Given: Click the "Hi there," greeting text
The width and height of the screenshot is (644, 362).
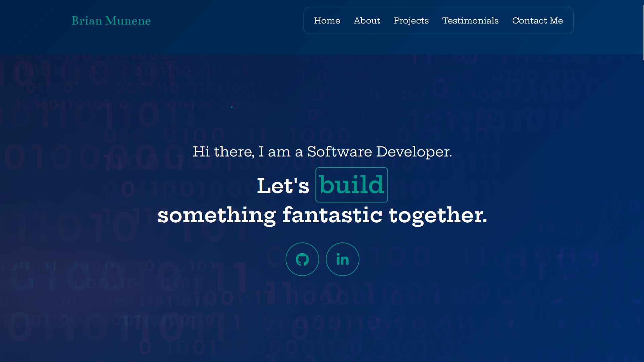Looking at the screenshot, I should [223, 152].
